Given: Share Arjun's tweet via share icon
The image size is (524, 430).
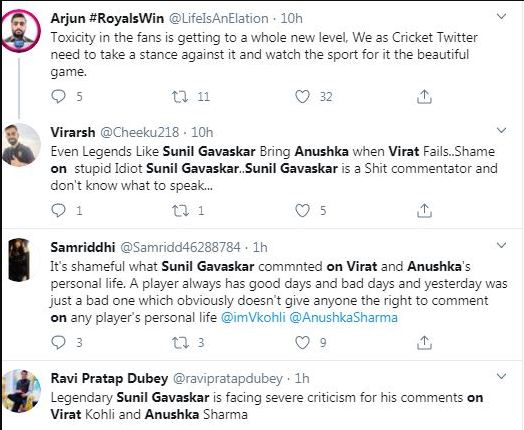Looking at the screenshot, I should (424, 97).
